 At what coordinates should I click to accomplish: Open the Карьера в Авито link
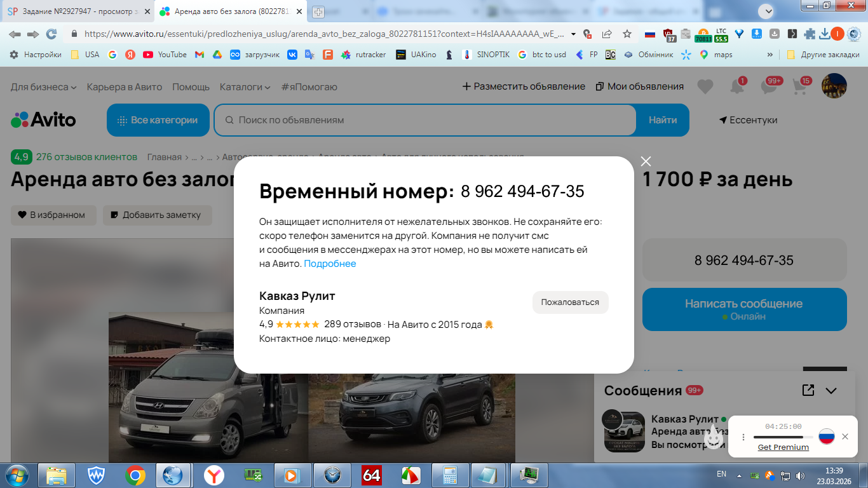point(125,86)
